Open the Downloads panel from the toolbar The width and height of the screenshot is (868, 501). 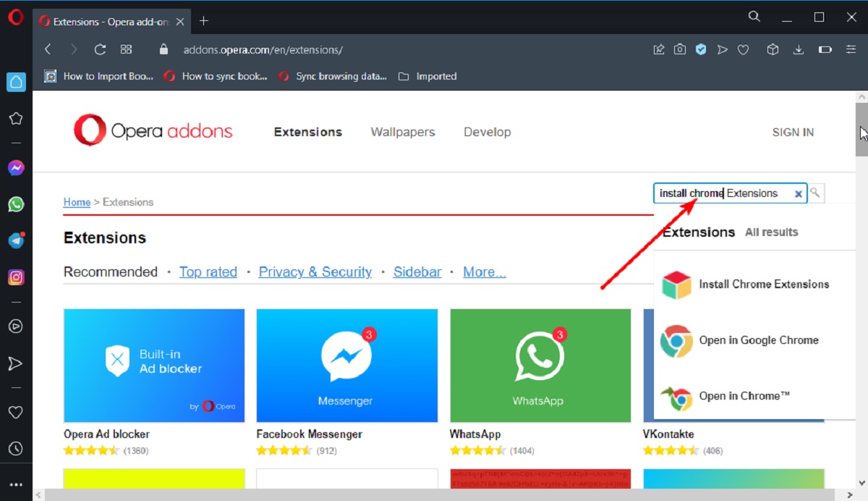799,49
